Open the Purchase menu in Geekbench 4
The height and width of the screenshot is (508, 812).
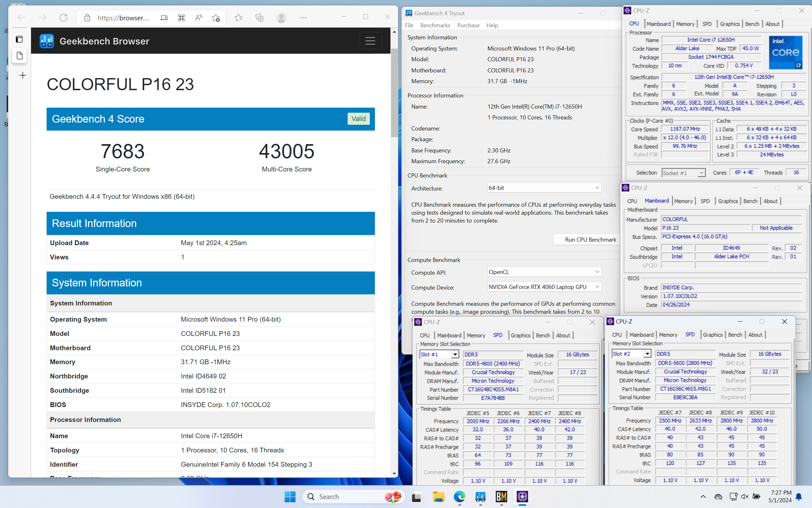468,25
